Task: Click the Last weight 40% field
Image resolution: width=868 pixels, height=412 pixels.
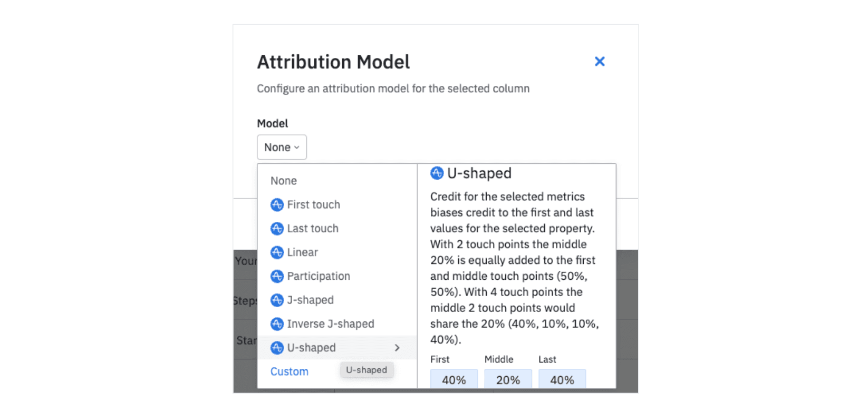Action: (562, 379)
